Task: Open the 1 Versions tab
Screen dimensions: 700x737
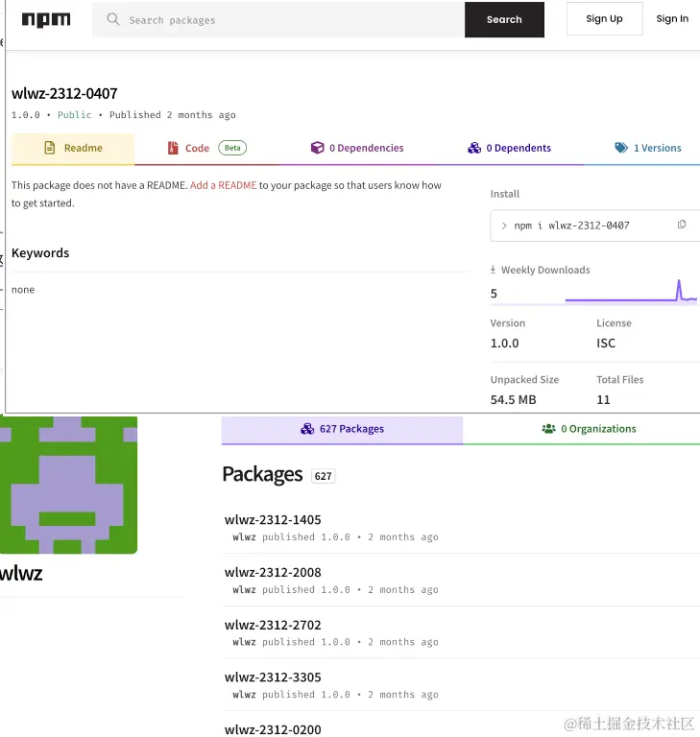Action: (x=648, y=149)
